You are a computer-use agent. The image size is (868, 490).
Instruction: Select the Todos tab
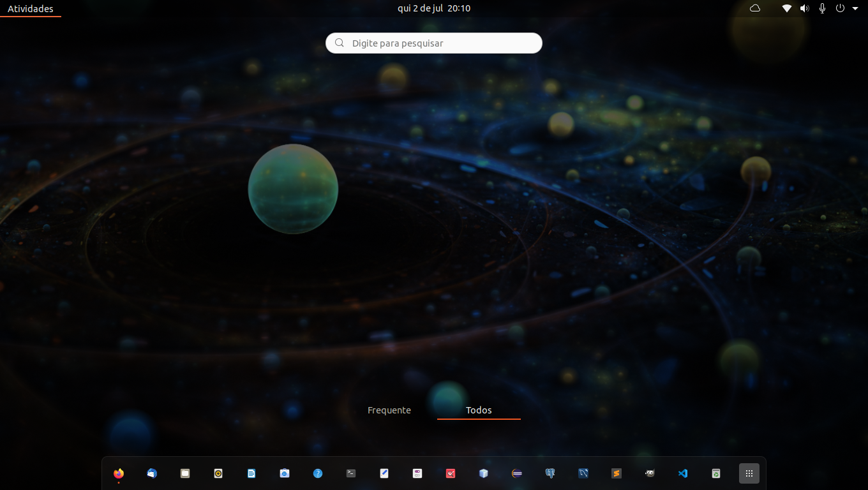[479, 410]
